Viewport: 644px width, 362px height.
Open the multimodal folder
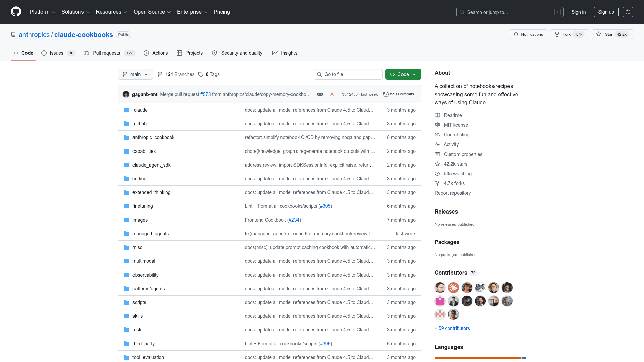(144, 261)
